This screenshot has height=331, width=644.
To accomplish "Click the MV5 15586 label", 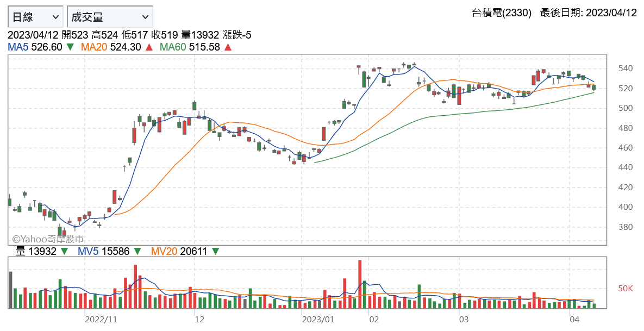I will point(103,251).
